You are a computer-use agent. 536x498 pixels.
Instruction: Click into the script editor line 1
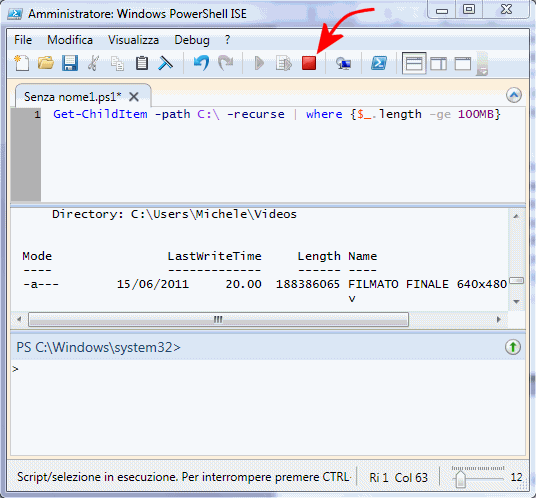[x=277, y=114]
